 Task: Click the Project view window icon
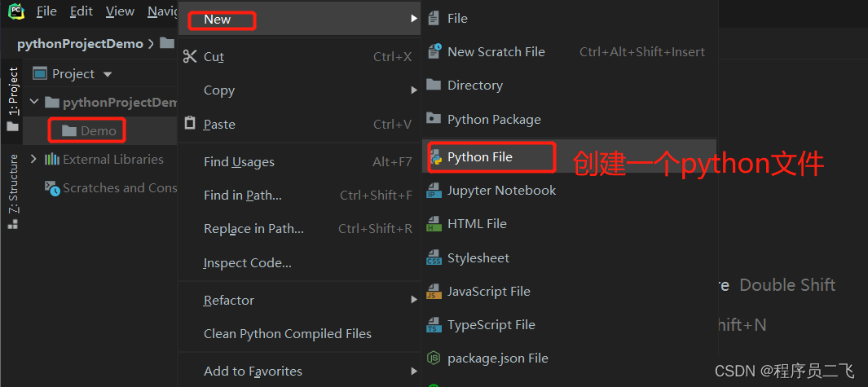(x=39, y=73)
